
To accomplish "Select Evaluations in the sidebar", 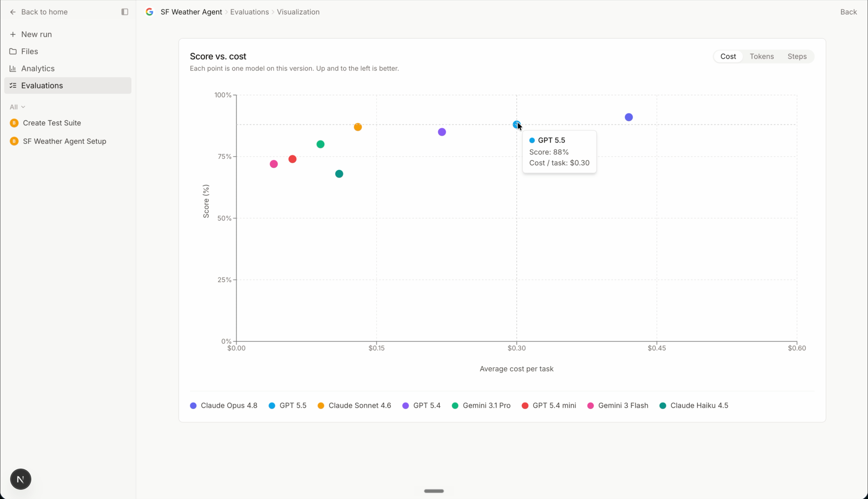I will [x=68, y=85].
